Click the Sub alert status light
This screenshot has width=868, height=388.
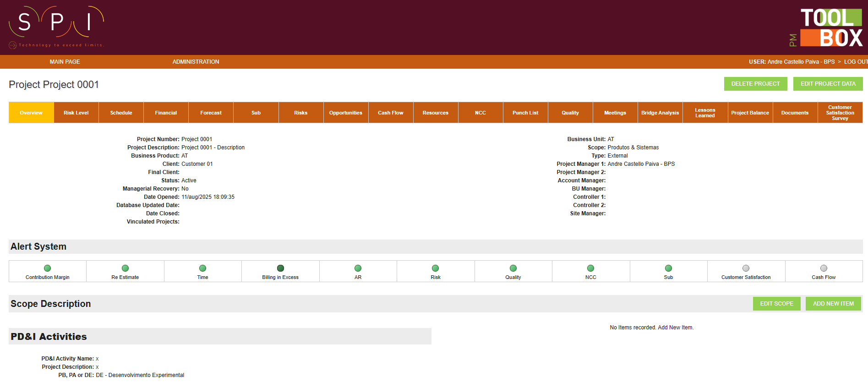pyautogui.click(x=668, y=268)
